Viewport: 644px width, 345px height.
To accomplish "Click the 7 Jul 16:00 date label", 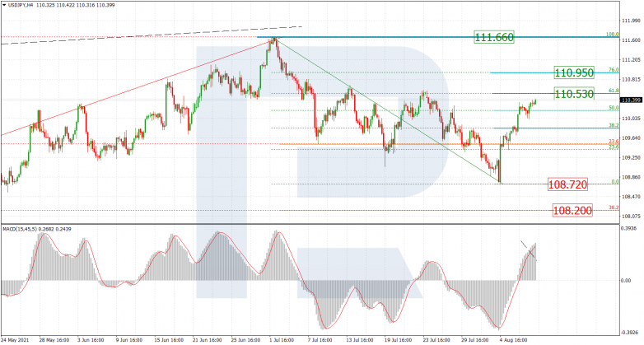I will coord(321,341).
